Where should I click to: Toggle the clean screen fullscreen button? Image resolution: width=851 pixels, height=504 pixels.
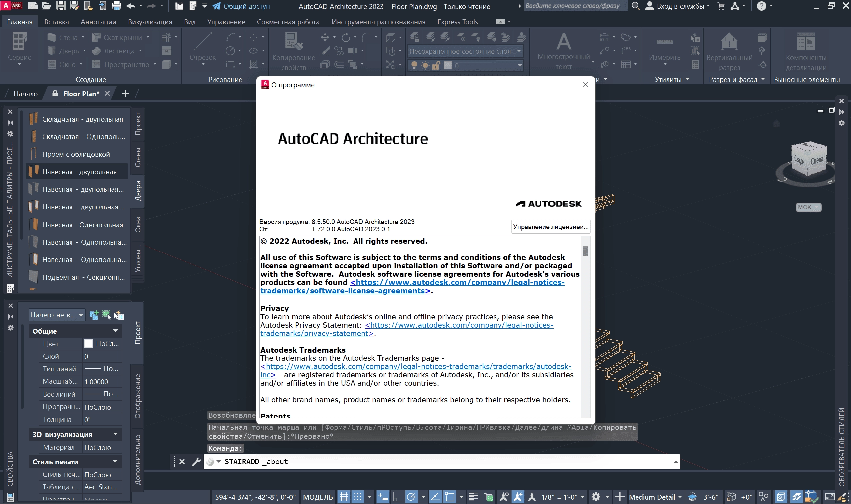pyautogui.click(x=830, y=497)
